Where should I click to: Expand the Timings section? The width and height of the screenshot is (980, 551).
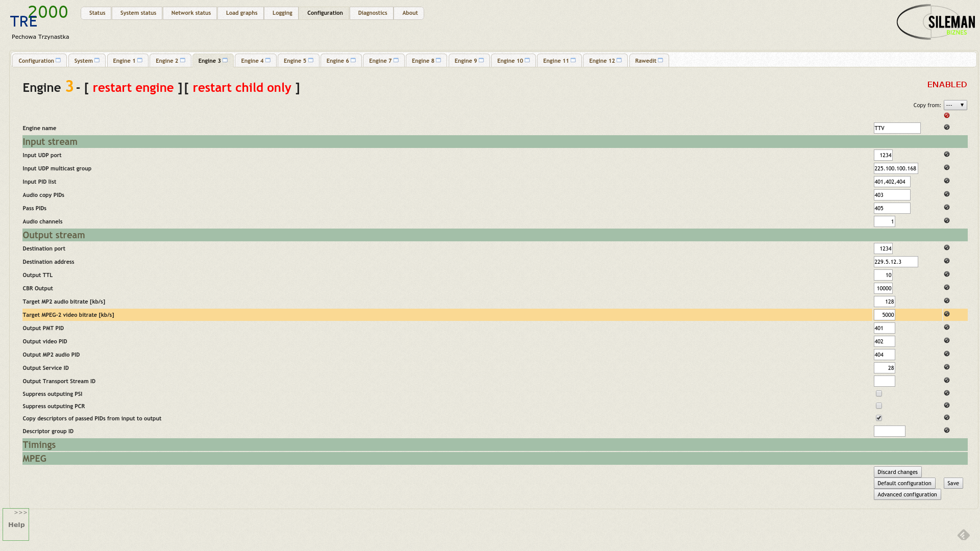click(39, 445)
